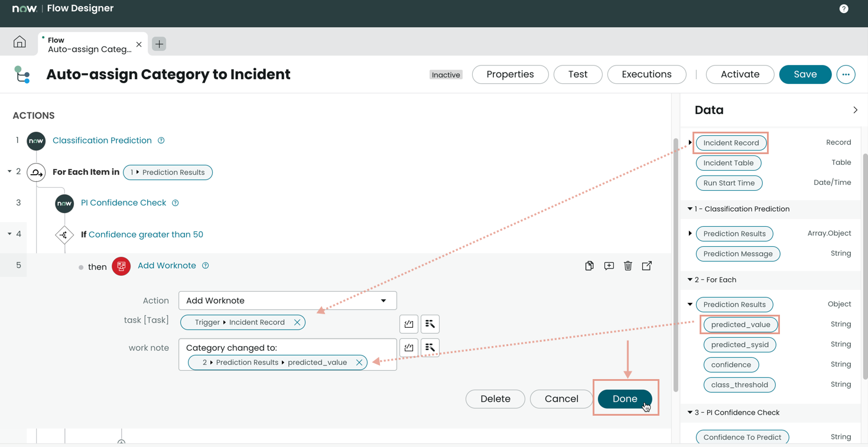This screenshot has height=447, width=868.
Task: Add annotation comment to Add Worknote
Action: (609, 266)
